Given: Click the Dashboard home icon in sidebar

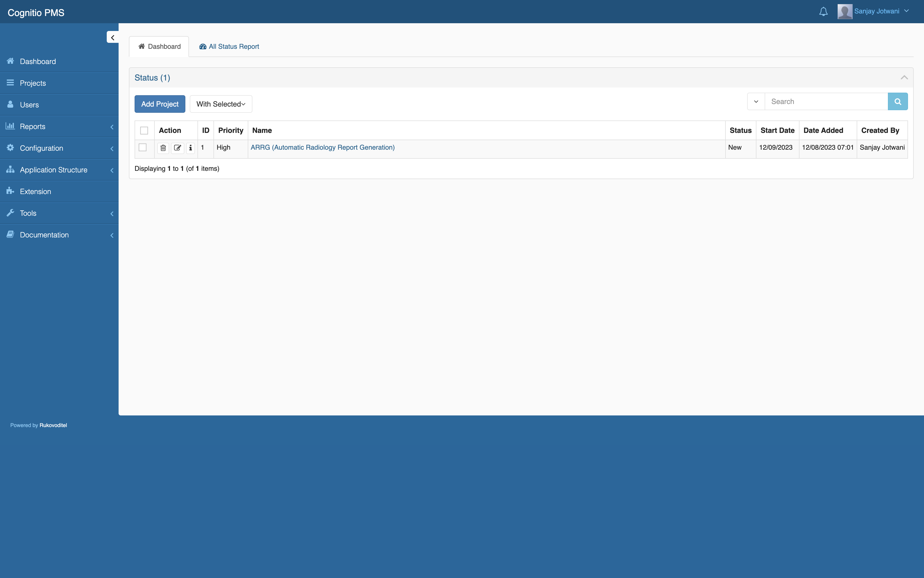Looking at the screenshot, I should [x=10, y=61].
